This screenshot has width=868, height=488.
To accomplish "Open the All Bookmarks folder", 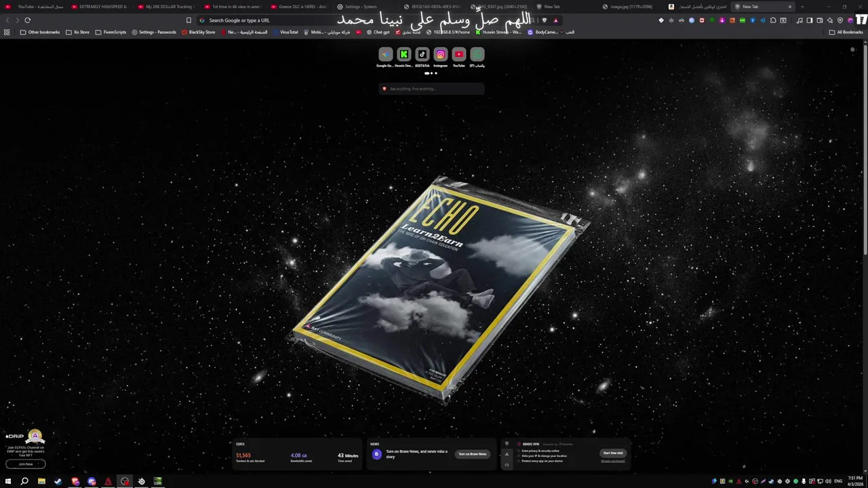I will pos(846,32).
